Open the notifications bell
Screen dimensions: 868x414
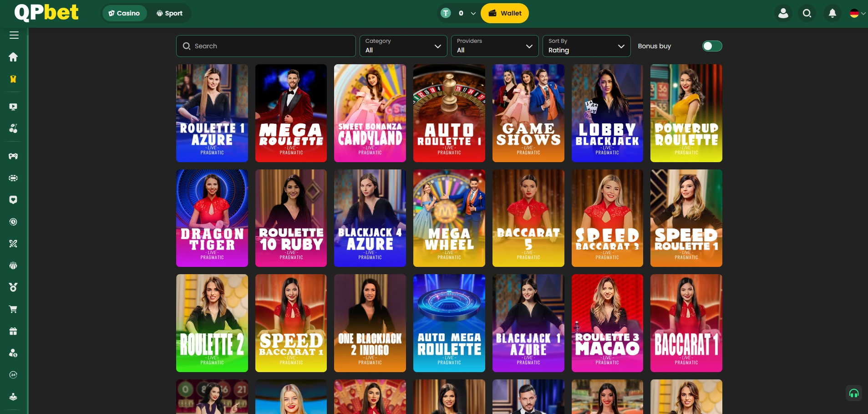coord(832,13)
